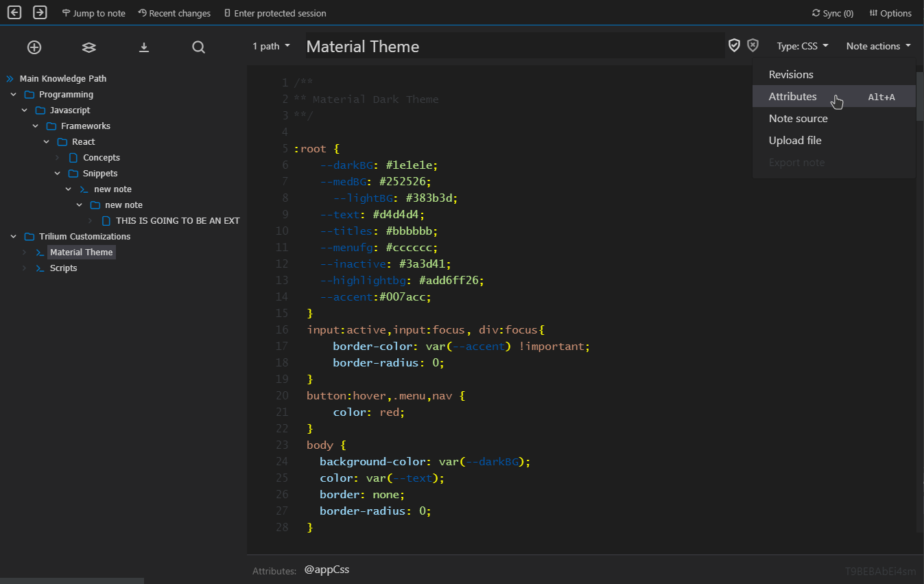Select Main Knowledge Path in tree
Viewport: 924px width, 584px height.
(63, 79)
